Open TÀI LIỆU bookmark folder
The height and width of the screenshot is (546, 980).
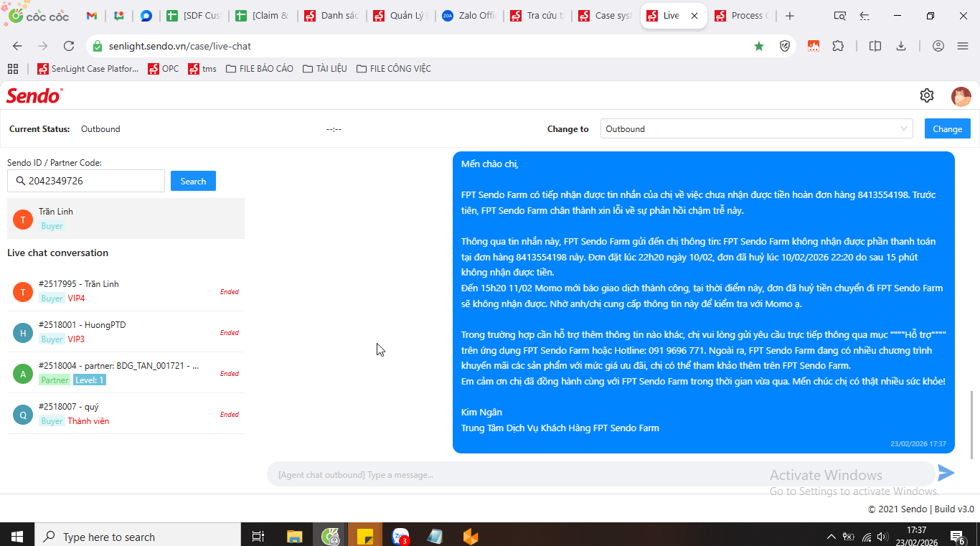325,69
